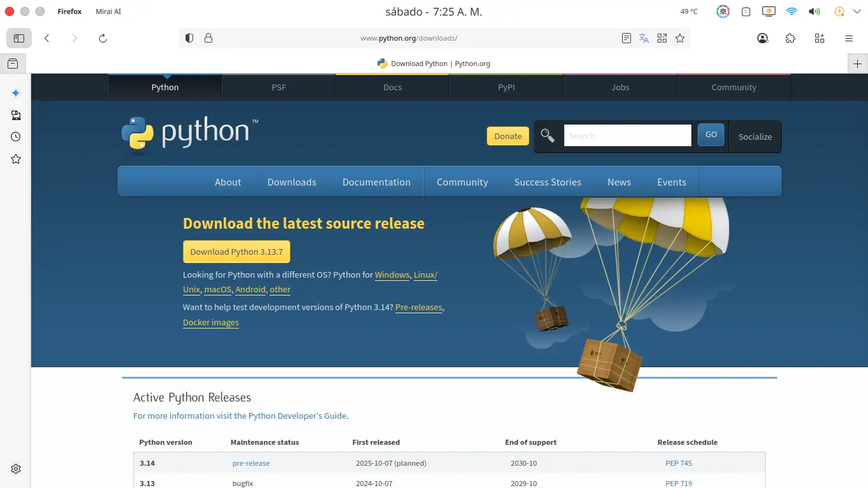Select the Download Python | Python.org tab
This screenshot has width=868, height=488.
(x=434, y=64)
